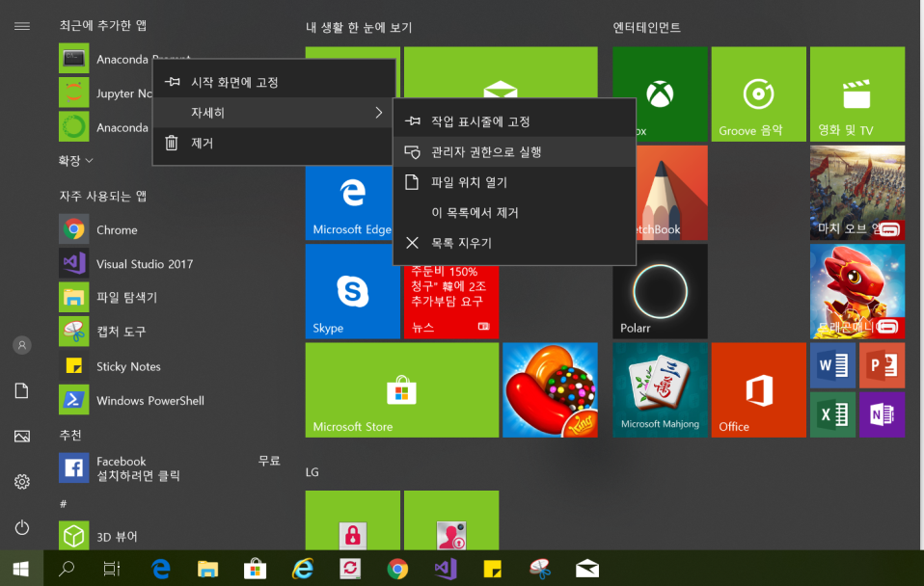Screen dimensions: 924x586
Task: Launch PowerPoint from the small tile
Action: (883, 365)
